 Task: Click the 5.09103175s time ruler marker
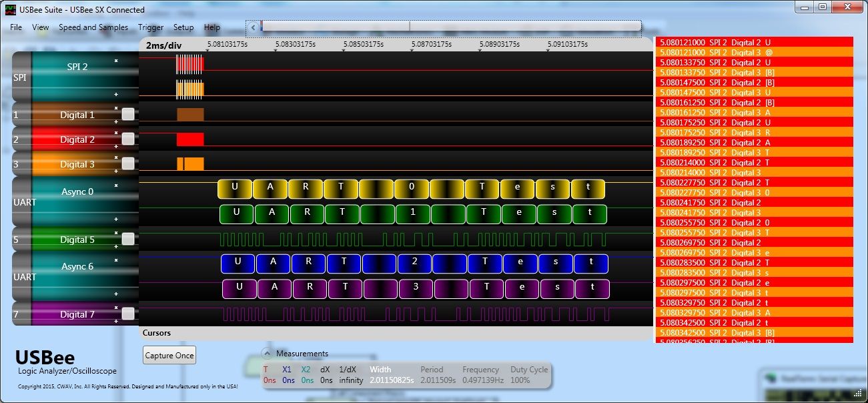[x=567, y=45]
